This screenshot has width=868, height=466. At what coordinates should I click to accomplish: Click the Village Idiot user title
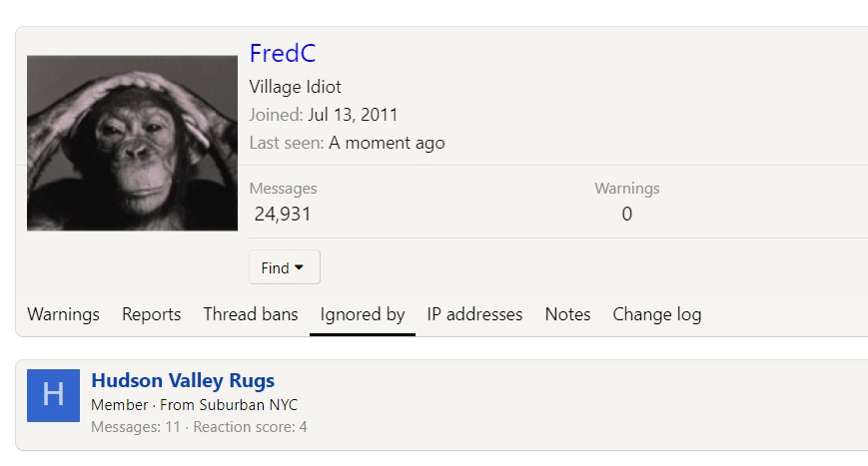pyautogui.click(x=295, y=87)
